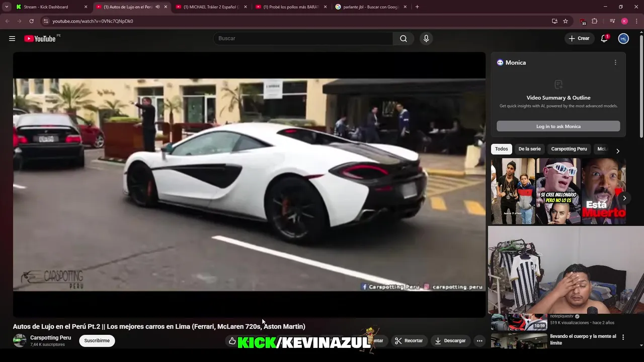Image resolution: width=644 pixels, height=362 pixels.
Task: Open a new browser tab
Action: coord(417,7)
